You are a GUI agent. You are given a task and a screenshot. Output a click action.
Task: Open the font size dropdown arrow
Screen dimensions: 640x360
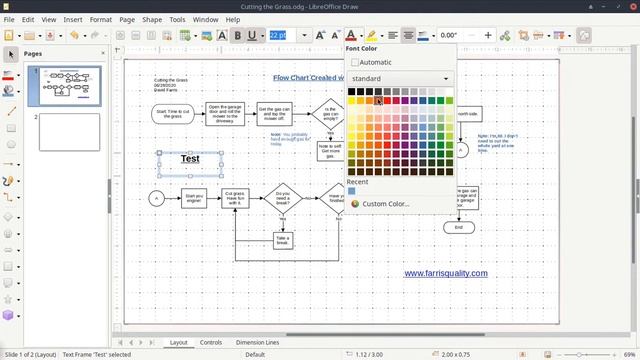click(304, 36)
